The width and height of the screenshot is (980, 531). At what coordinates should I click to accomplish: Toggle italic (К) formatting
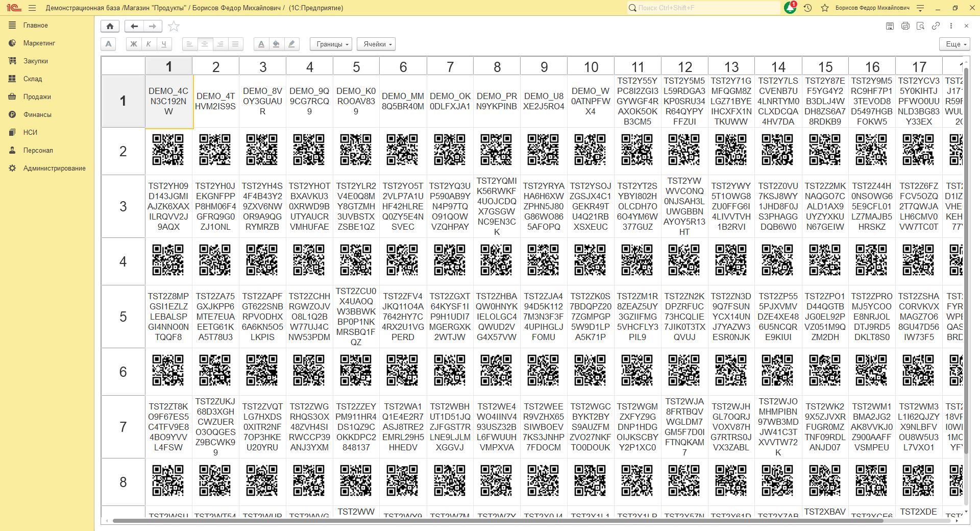click(x=149, y=44)
